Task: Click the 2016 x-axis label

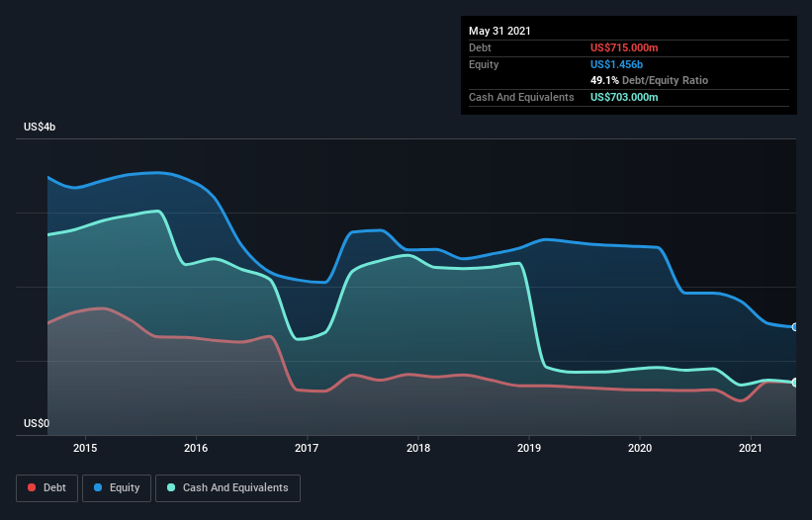Action: pos(196,448)
